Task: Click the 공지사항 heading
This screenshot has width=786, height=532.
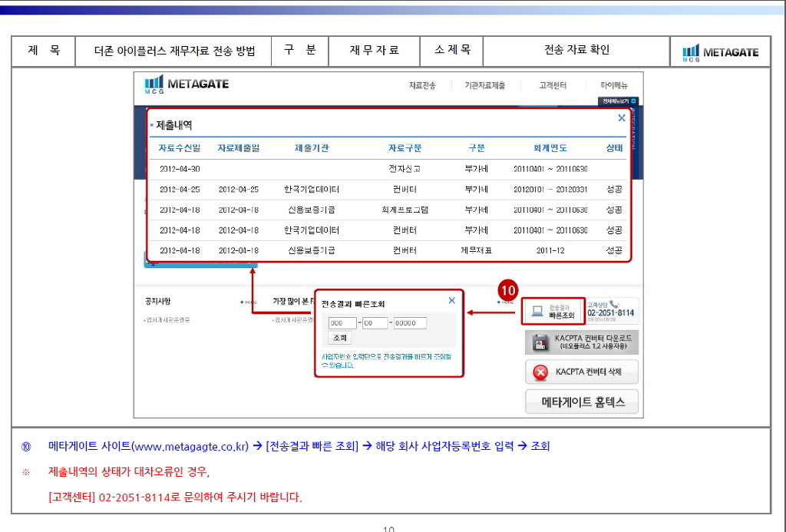Action: [157, 302]
